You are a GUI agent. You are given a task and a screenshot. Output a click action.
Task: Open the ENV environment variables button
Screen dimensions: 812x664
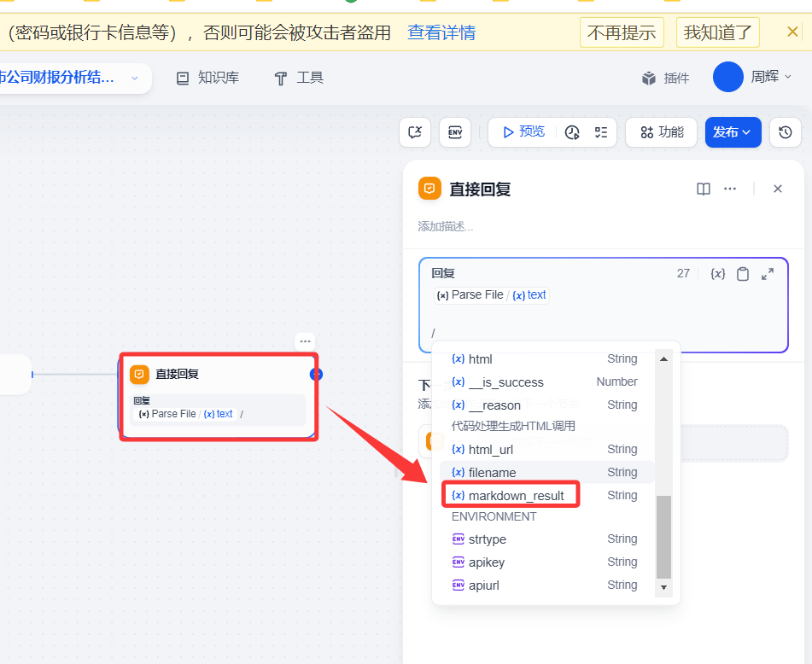pos(455,132)
